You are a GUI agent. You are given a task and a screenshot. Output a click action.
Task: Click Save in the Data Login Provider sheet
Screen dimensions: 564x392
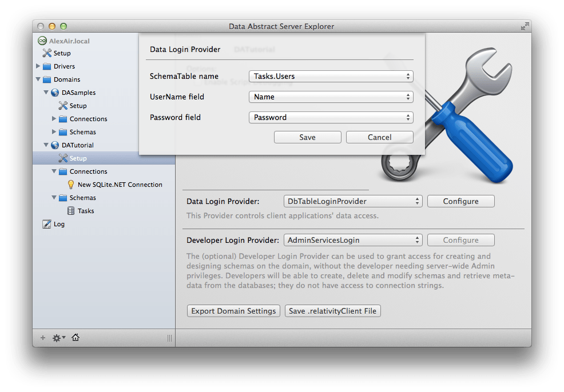coord(308,137)
